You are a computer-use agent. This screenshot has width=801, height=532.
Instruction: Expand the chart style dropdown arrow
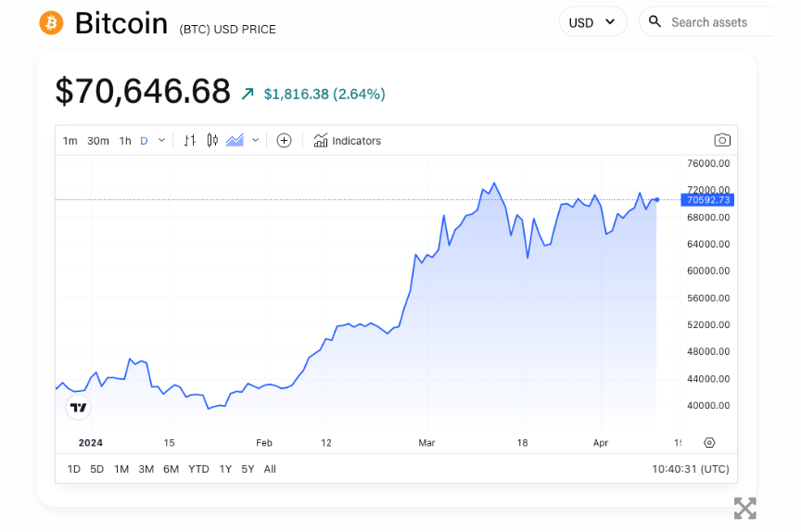tap(255, 141)
